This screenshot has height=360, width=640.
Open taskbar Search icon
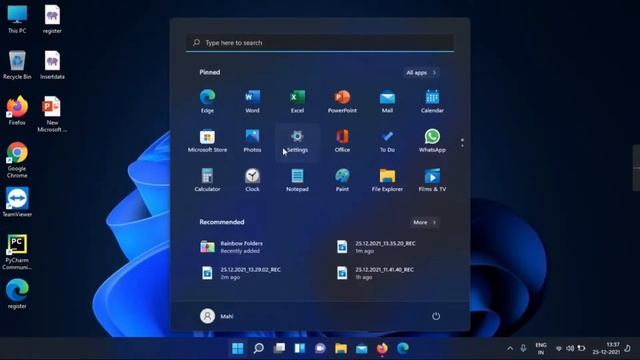(x=258, y=348)
